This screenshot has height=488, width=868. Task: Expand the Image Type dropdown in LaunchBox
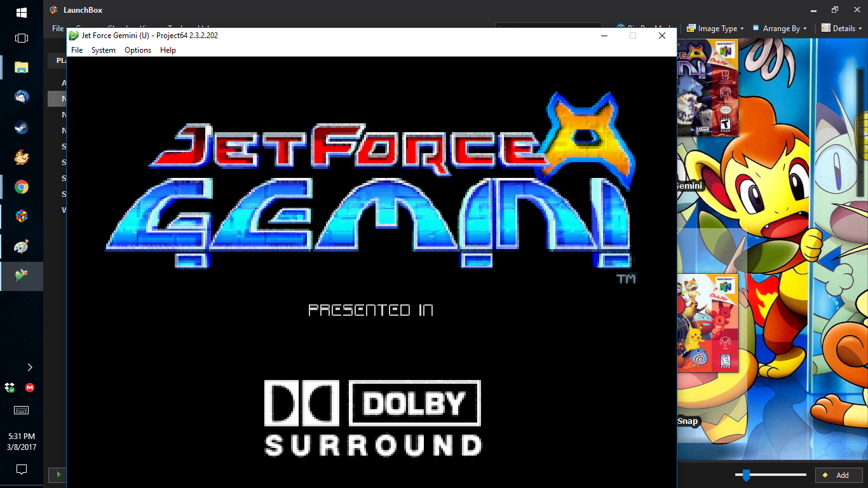(x=715, y=29)
